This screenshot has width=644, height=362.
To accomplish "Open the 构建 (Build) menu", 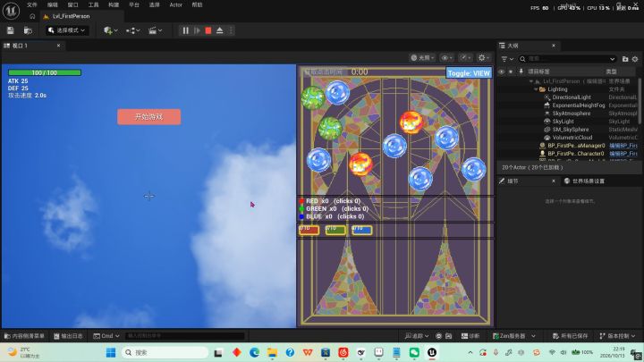I will point(114,5).
